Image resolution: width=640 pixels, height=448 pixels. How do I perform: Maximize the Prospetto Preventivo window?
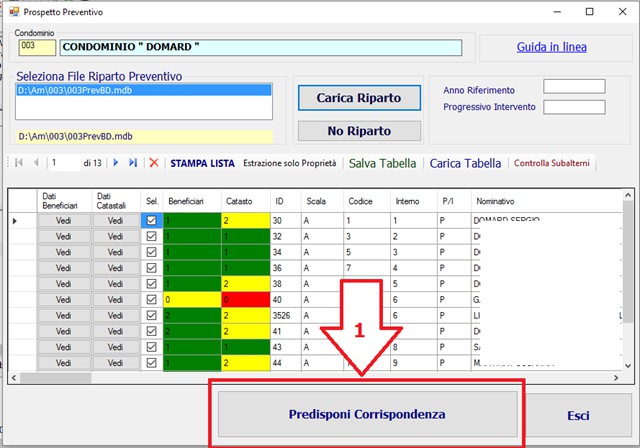point(589,11)
